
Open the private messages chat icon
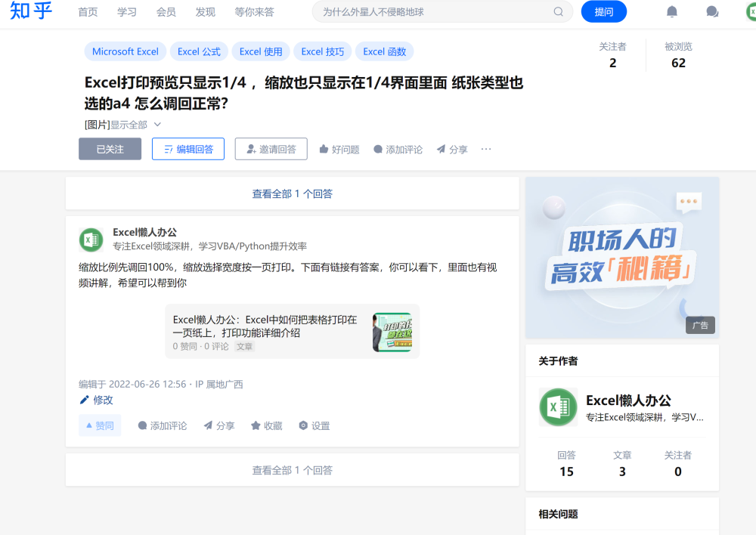pyautogui.click(x=712, y=11)
